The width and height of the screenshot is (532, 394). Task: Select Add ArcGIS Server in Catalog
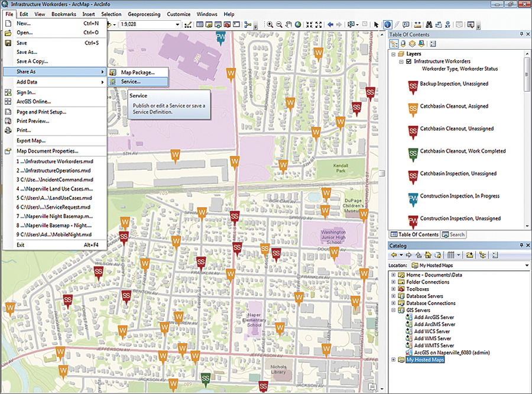(434, 318)
